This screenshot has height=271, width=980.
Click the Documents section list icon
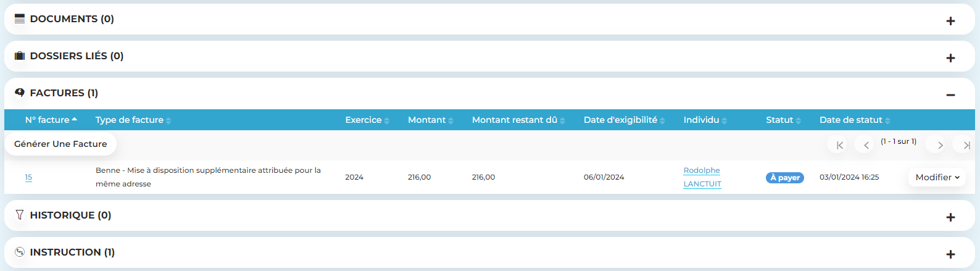20,19
